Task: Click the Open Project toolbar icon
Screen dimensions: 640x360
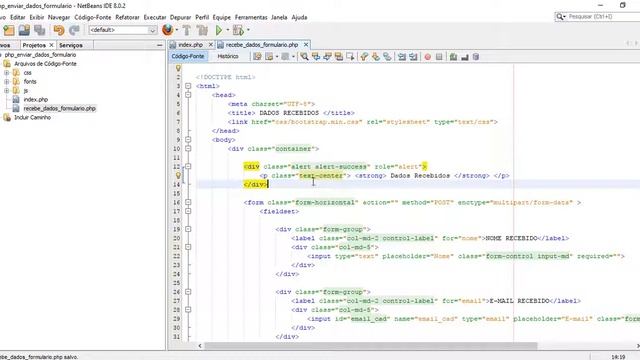Action: click(24, 30)
